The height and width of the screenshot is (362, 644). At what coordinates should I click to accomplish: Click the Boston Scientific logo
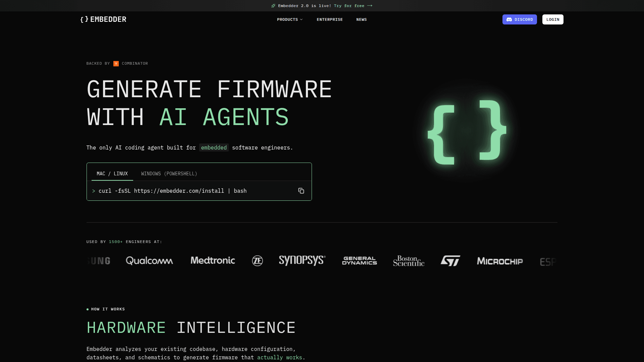409,261
